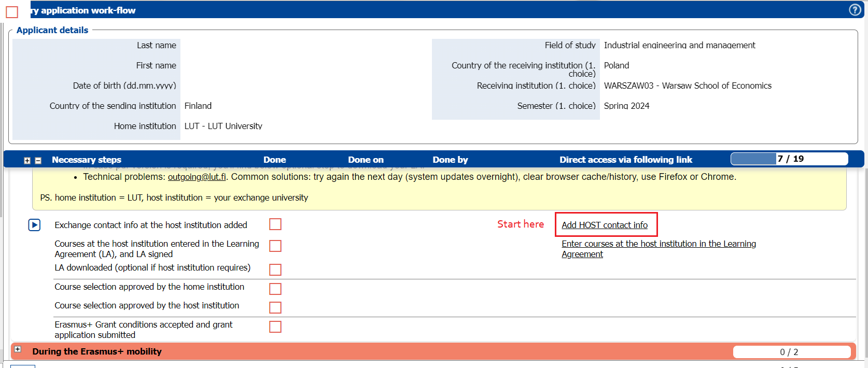
Task: Click the 0 / 2 mobility progress bar
Action: (x=791, y=352)
